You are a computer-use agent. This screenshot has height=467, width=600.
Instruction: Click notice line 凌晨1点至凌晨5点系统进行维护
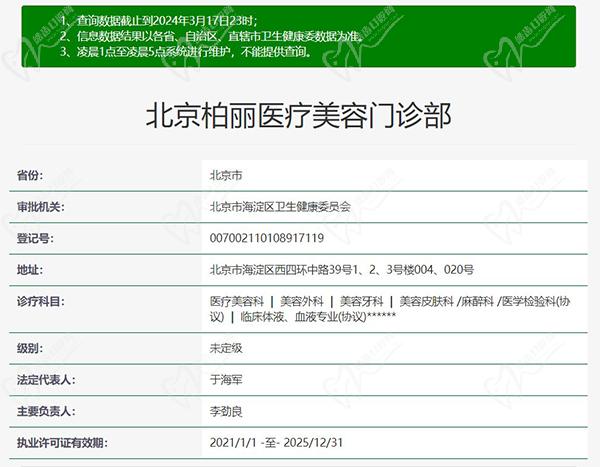pos(186,51)
